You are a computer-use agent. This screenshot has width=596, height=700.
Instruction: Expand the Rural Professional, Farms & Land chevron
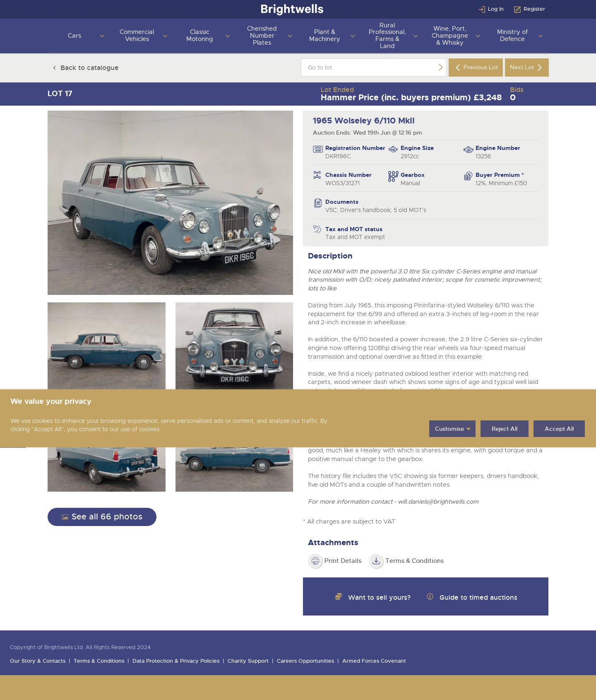tap(415, 36)
